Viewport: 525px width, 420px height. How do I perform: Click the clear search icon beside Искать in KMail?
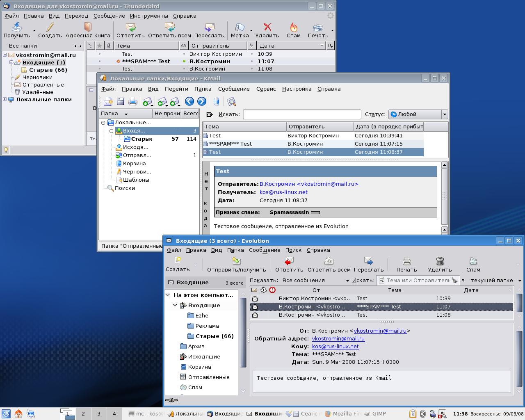pyautogui.click(x=210, y=114)
